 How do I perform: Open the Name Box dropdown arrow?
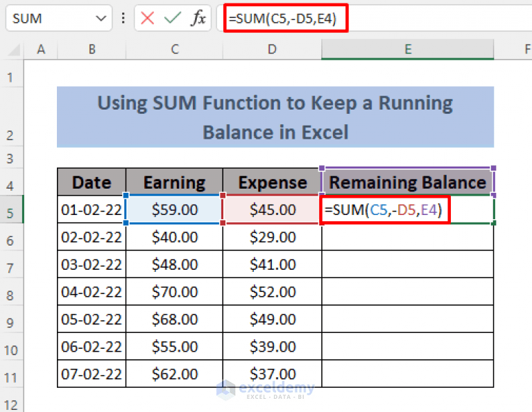pos(101,18)
